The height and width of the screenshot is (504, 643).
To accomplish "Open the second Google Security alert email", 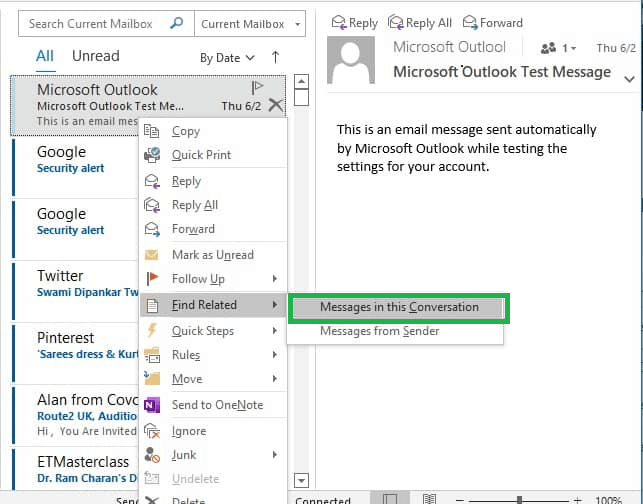I will click(75, 229).
